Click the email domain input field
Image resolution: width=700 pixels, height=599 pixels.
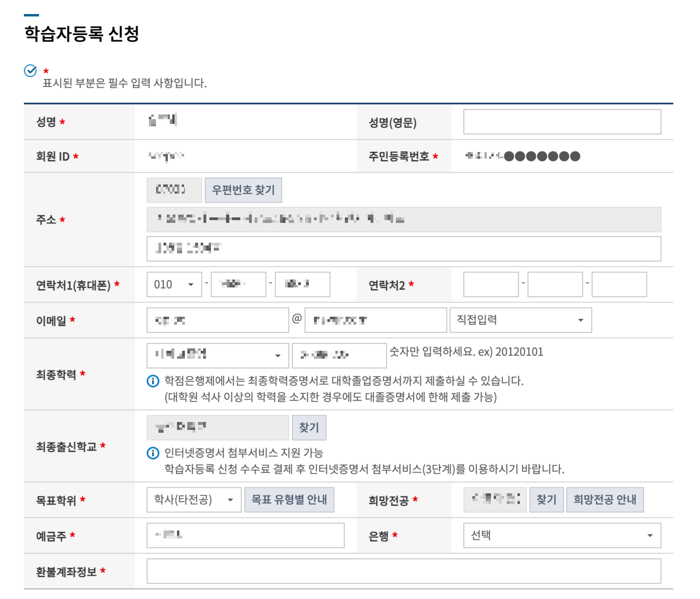click(x=376, y=320)
